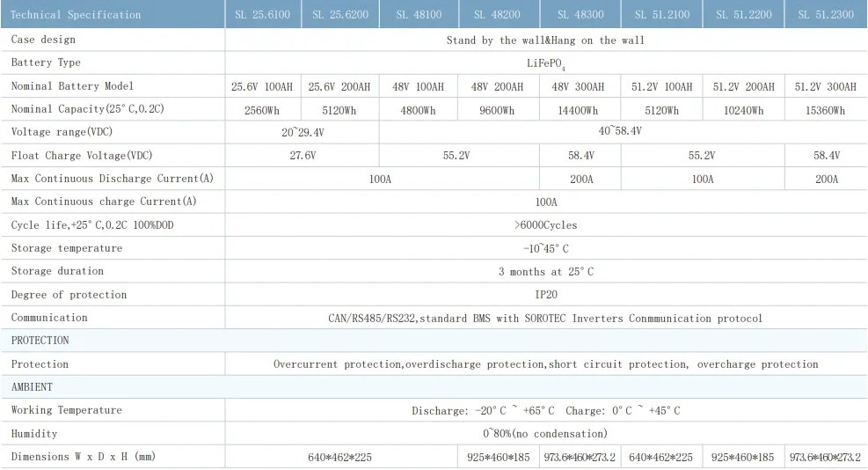Select the IP20 degree of protection value
Screen dimensions: 868x470
click(x=545, y=295)
